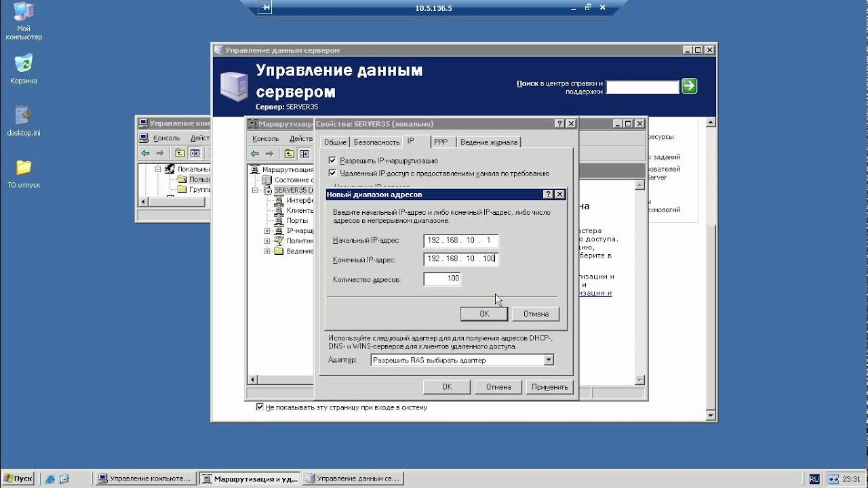Viewport: 868px width, 488px height.
Task: Collapse the SERVER35 tree node
Action: pyautogui.click(x=256, y=190)
